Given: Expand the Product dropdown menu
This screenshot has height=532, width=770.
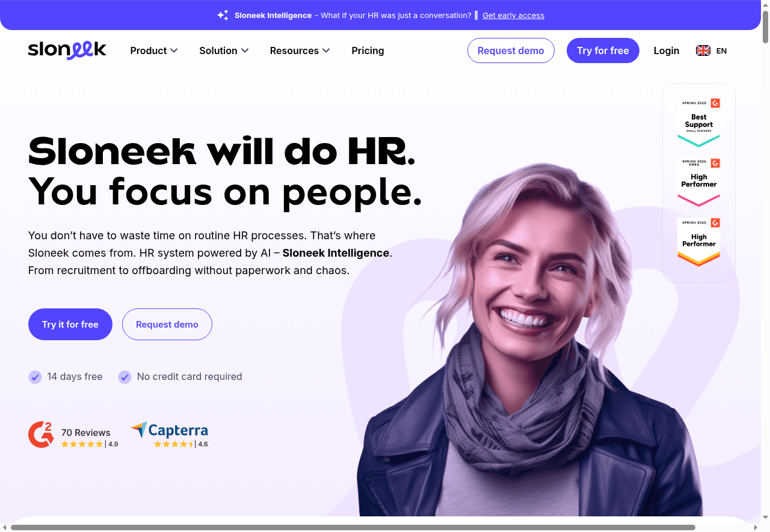Looking at the screenshot, I should (154, 50).
